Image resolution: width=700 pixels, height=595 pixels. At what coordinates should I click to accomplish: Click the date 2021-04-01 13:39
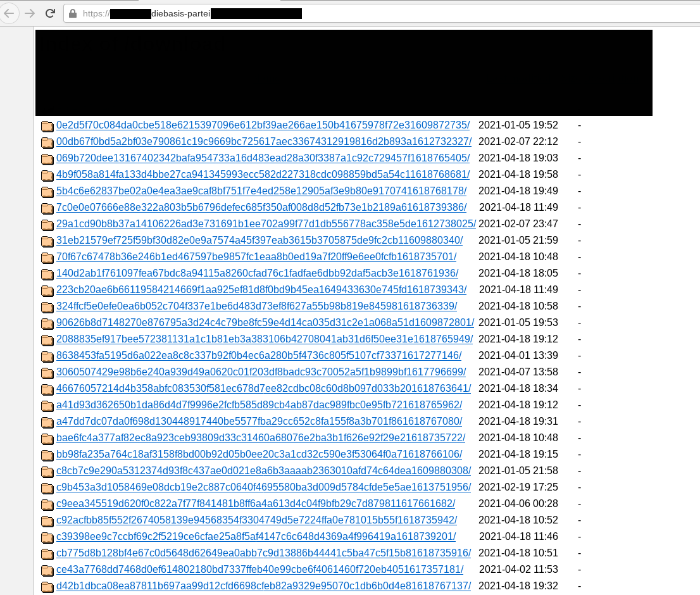click(518, 356)
